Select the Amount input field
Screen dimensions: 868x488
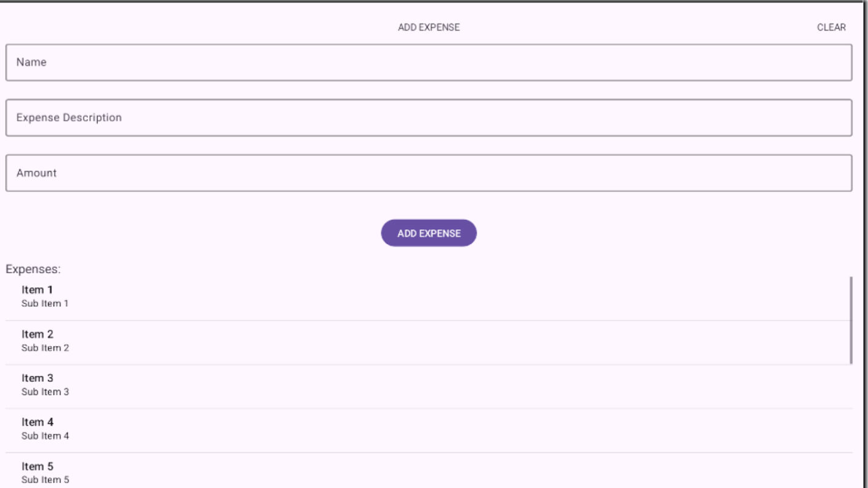[x=429, y=173]
